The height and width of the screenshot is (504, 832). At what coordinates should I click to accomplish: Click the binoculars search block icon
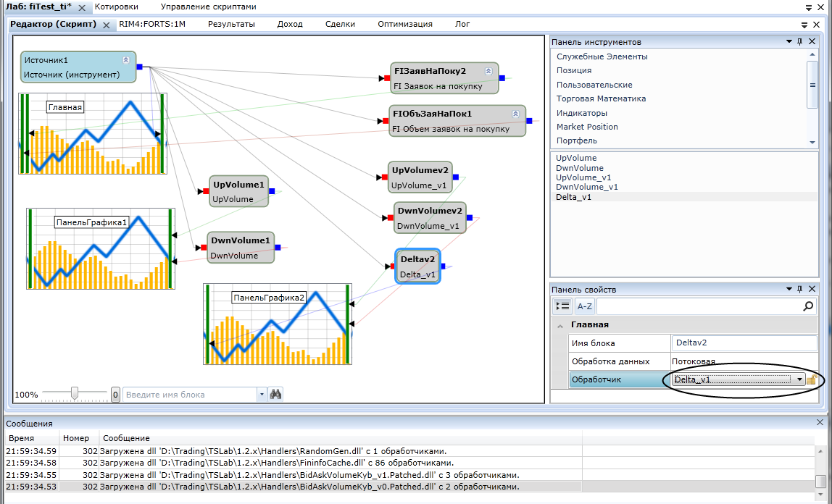click(275, 395)
